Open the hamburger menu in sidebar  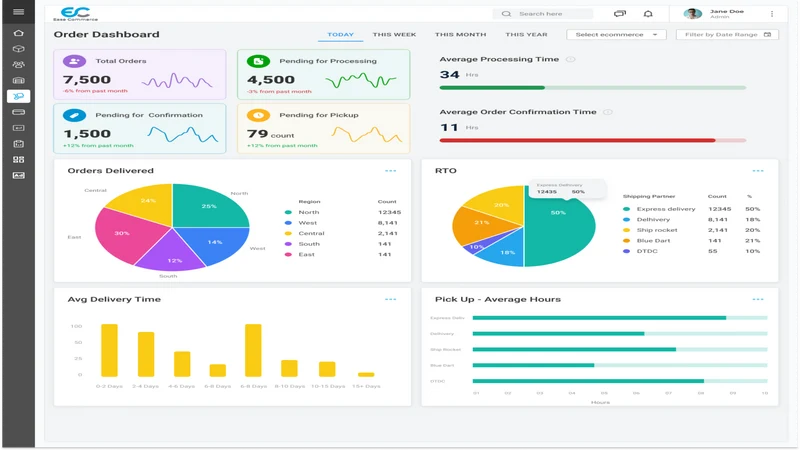pos(18,12)
